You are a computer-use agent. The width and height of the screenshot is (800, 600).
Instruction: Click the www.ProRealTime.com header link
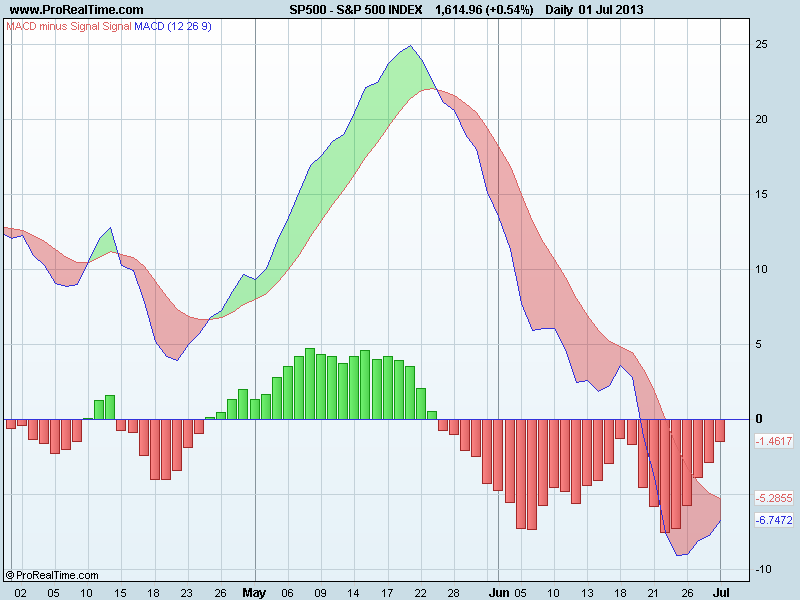(x=77, y=10)
